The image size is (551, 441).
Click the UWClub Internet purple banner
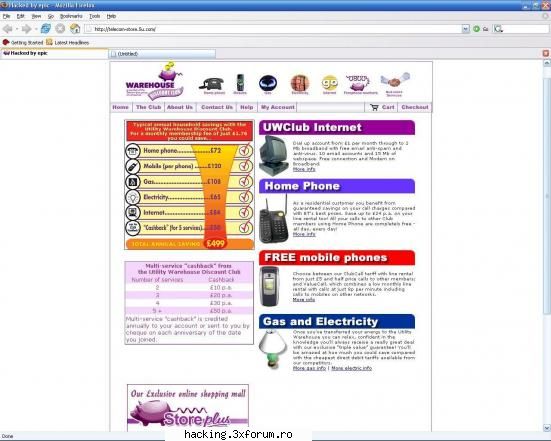(337, 128)
